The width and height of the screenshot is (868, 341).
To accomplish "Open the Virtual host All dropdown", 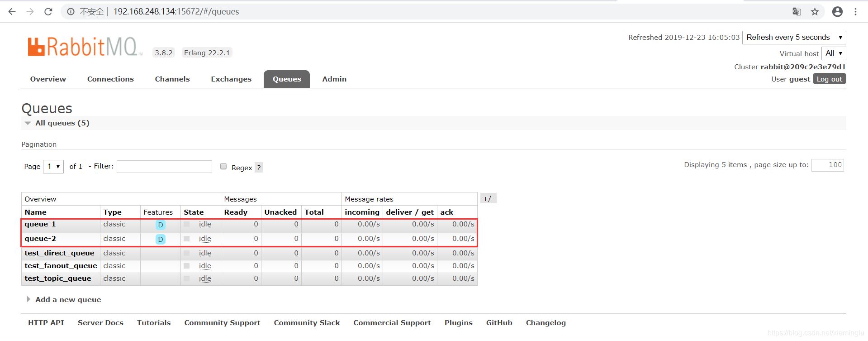I will point(834,53).
